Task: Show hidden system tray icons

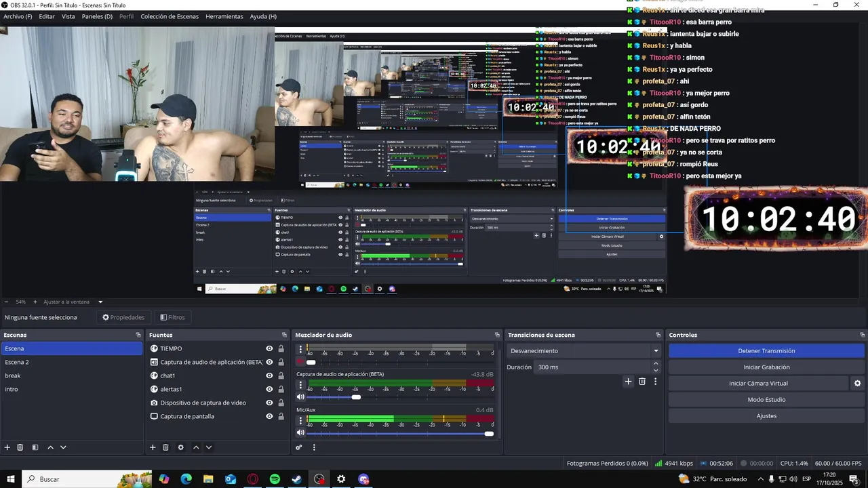Action: tap(760, 479)
